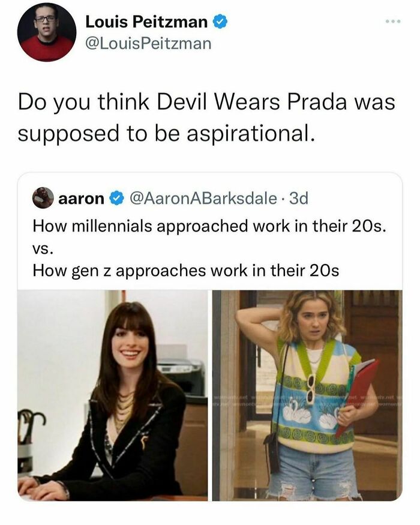Open the left photo of woman at desk
The width and height of the screenshot is (420, 525).
coord(113,395)
